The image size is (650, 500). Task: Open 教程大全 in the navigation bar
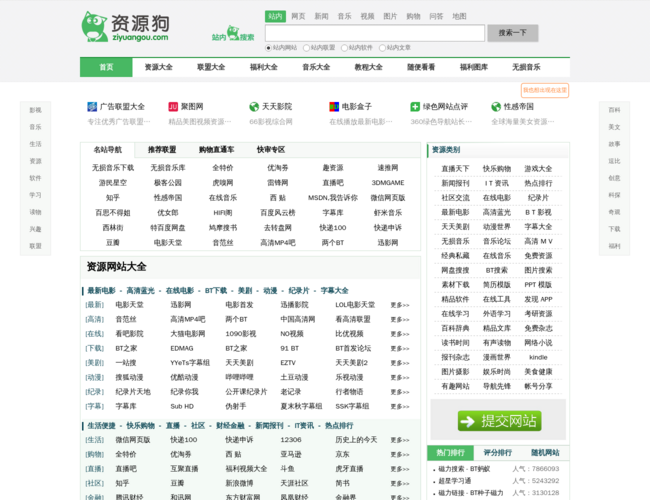pyautogui.click(x=369, y=67)
